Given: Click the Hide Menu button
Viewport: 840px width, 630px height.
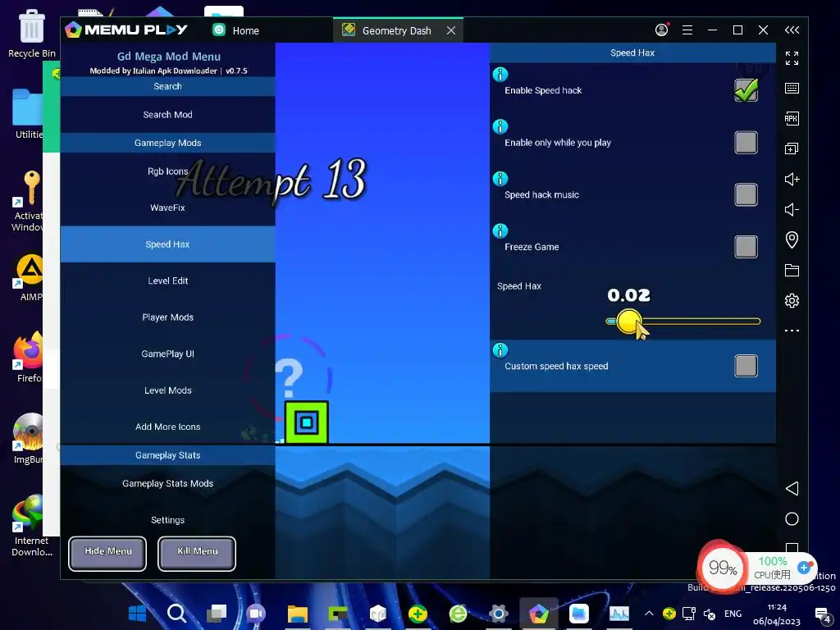Looking at the screenshot, I should [x=107, y=554].
